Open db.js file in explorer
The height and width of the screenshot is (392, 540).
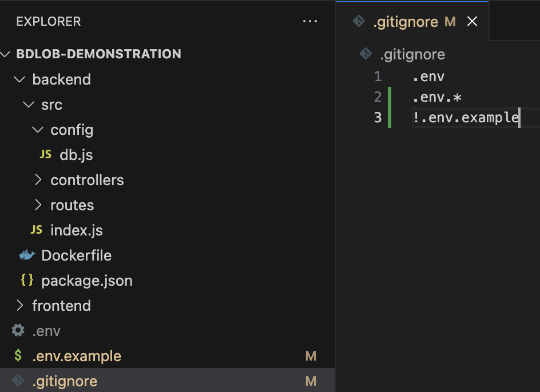(x=76, y=155)
